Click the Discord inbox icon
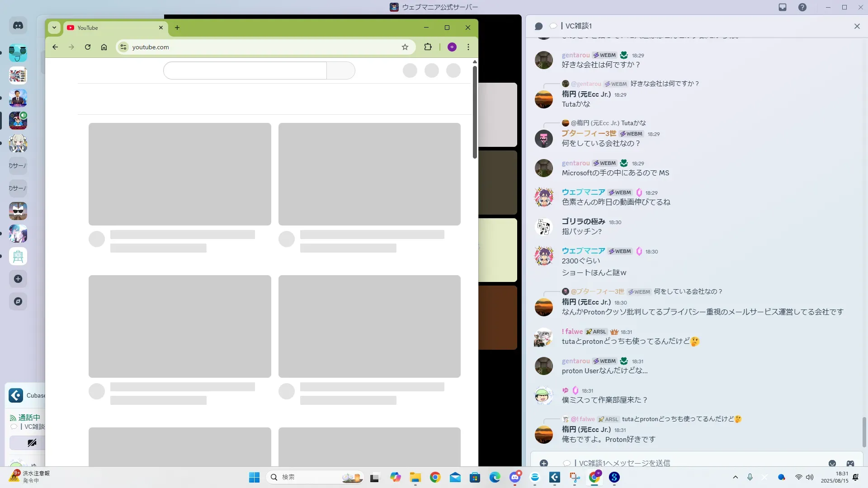Viewport: 868px width, 488px height. click(x=783, y=7)
